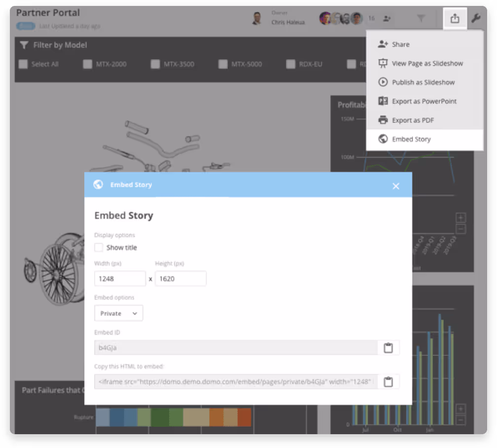Click the Filter by Model funnel icon
Screen dimensions: 497x448
(24, 45)
